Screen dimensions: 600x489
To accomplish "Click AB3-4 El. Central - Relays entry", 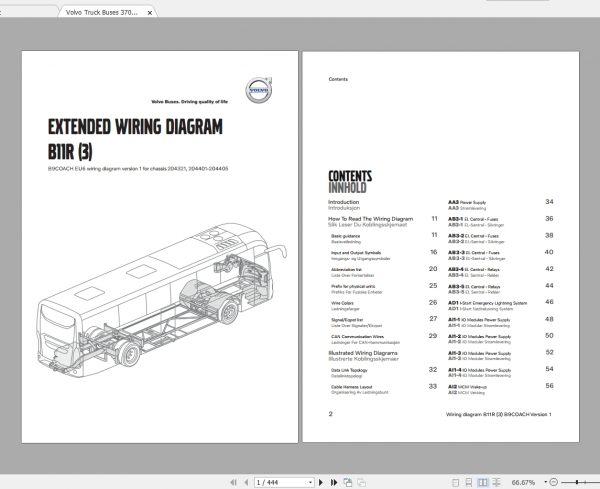I will (474, 269).
